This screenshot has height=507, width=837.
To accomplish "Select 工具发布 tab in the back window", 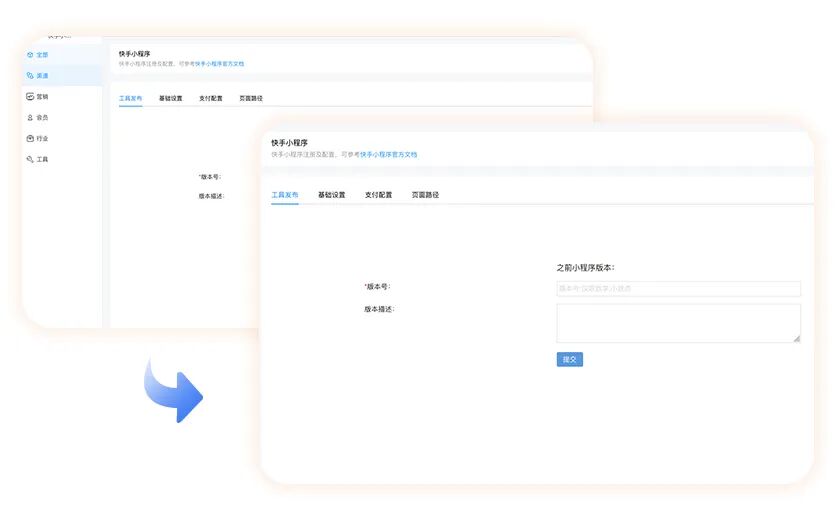I will (x=130, y=98).
